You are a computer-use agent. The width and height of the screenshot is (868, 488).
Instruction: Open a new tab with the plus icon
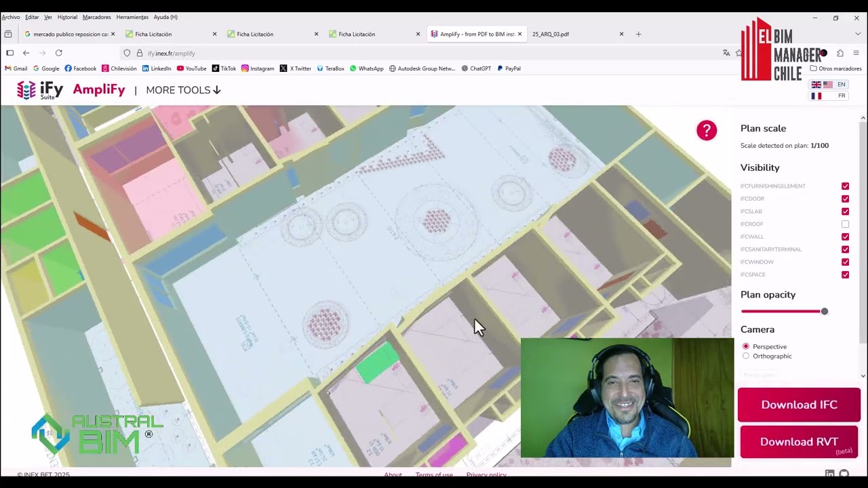coord(638,34)
